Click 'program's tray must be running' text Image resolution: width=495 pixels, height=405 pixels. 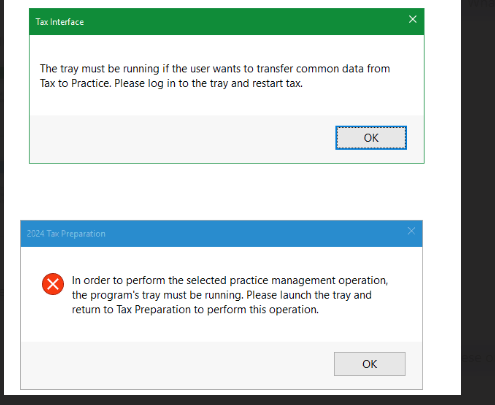point(166,295)
